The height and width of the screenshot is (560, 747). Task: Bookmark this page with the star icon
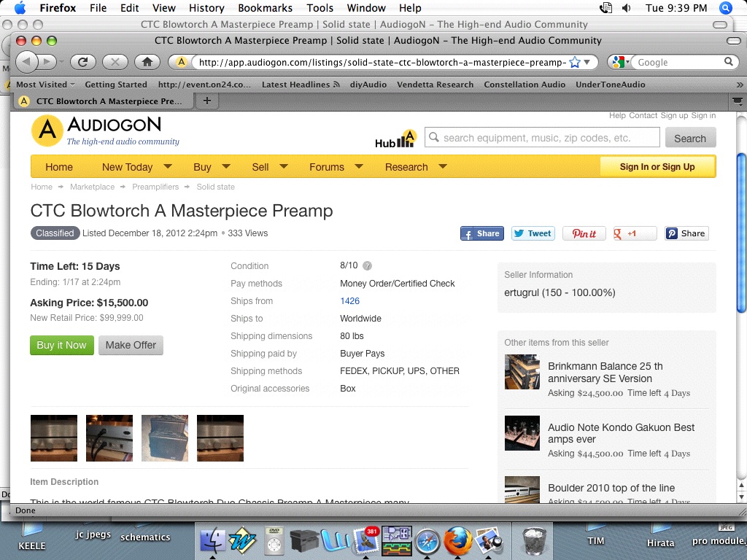575,62
